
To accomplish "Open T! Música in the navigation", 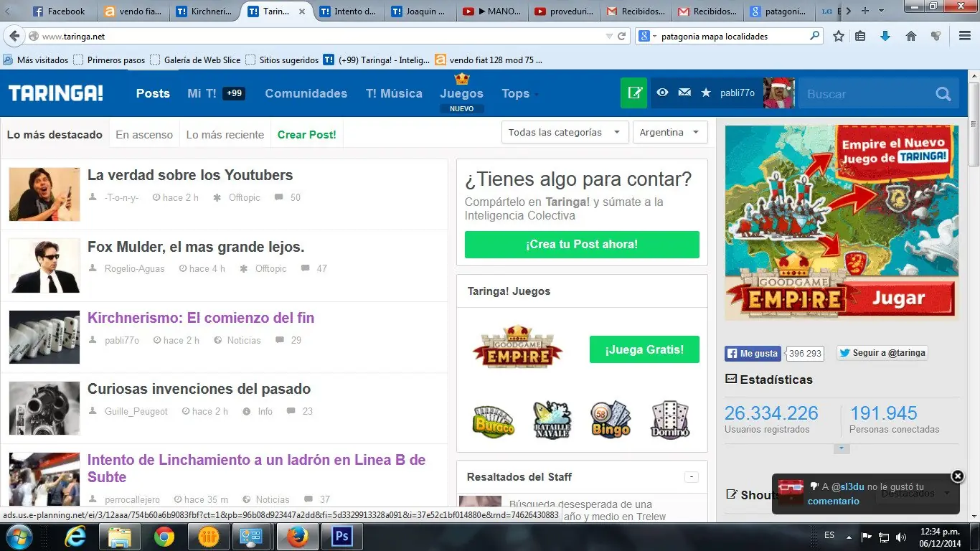I will [394, 93].
